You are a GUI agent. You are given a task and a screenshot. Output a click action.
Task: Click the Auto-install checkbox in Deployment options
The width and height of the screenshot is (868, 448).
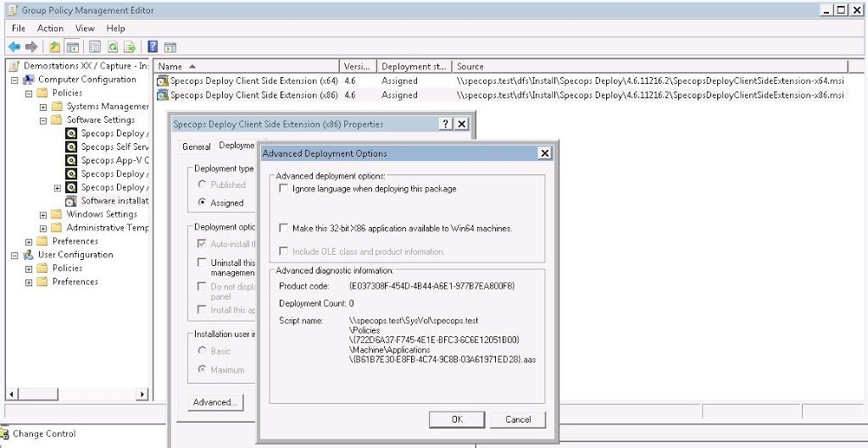click(x=202, y=244)
